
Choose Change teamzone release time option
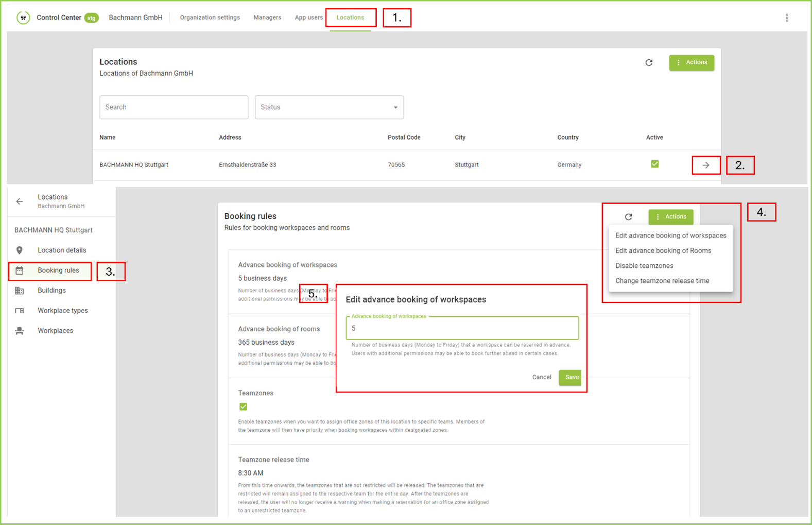click(x=662, y=281)
